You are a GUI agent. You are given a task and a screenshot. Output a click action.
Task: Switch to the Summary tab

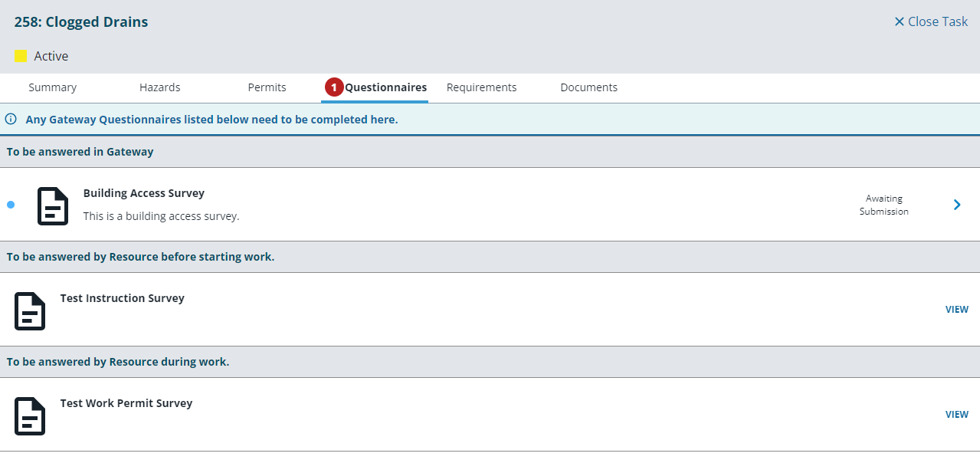(x=52, y=87)
